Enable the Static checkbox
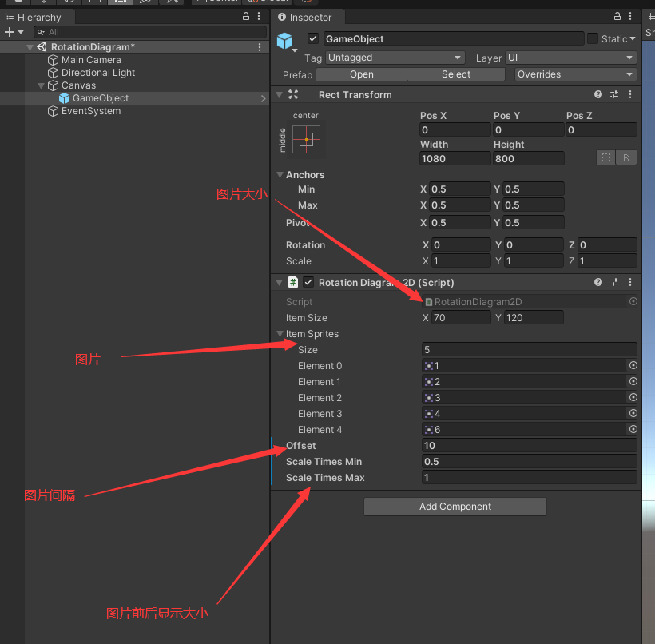655x644 pixels. [x=593, y=38]
